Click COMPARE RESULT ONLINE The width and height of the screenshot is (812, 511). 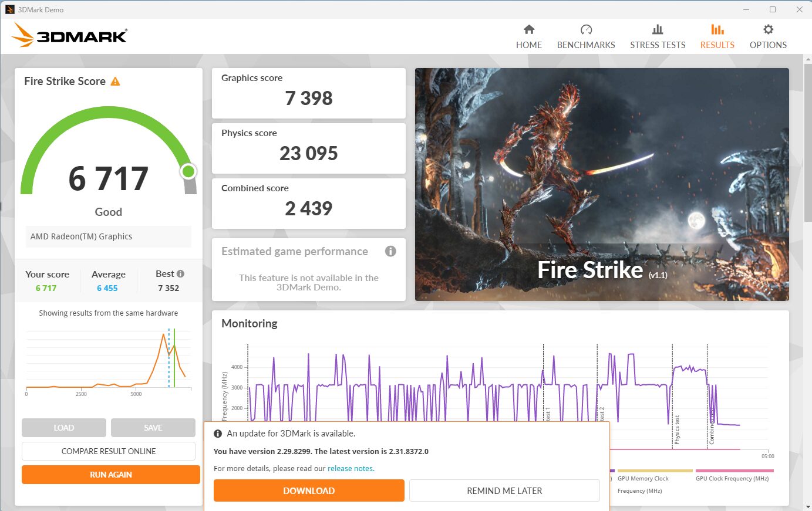point(109,451)
